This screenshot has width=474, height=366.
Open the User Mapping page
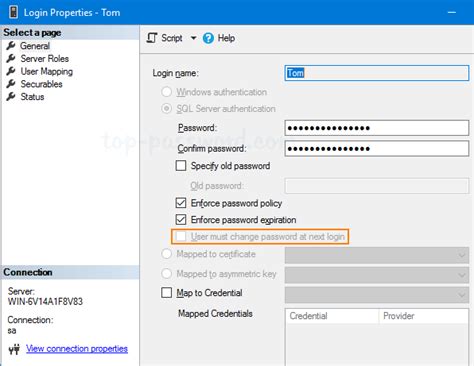[47, 71]
